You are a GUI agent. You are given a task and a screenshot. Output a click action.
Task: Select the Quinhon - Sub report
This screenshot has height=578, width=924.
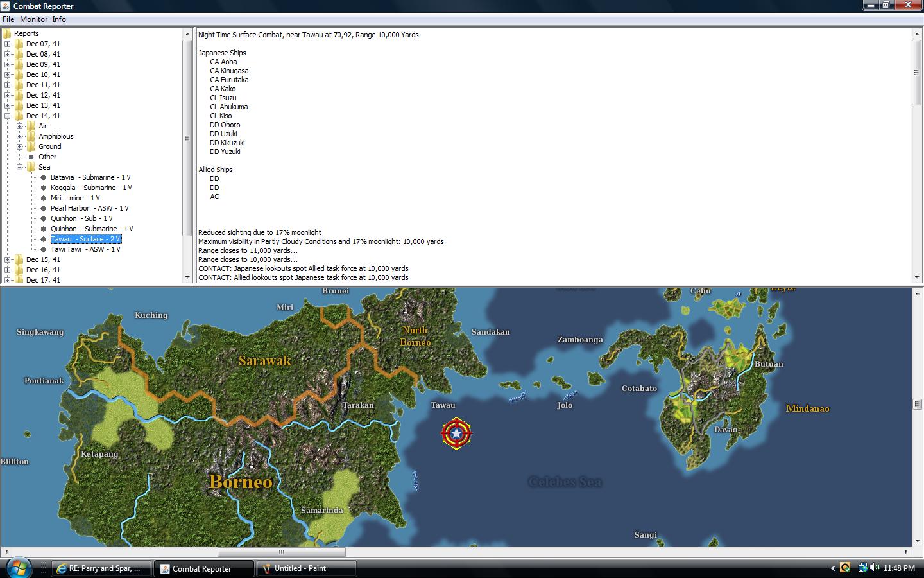point(81,218)
